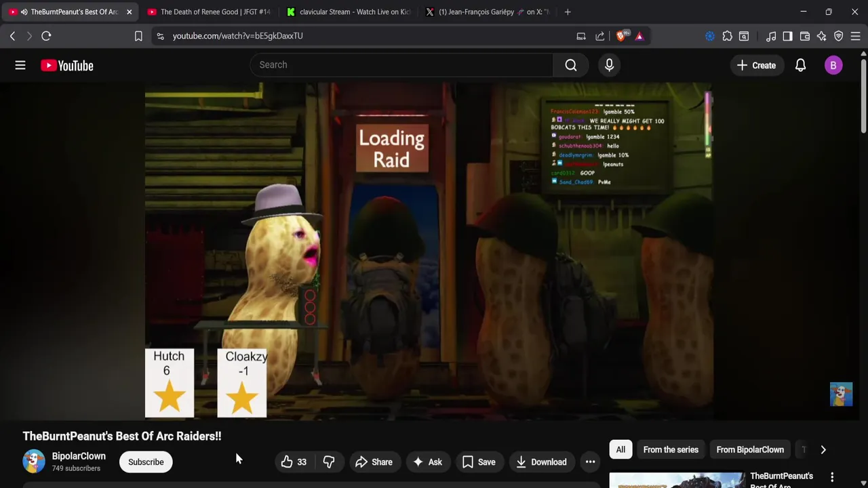The height and width of the screenshot is (488, 868).
Task: Share this page from the address bar
Action: click(x=600, y=36)
